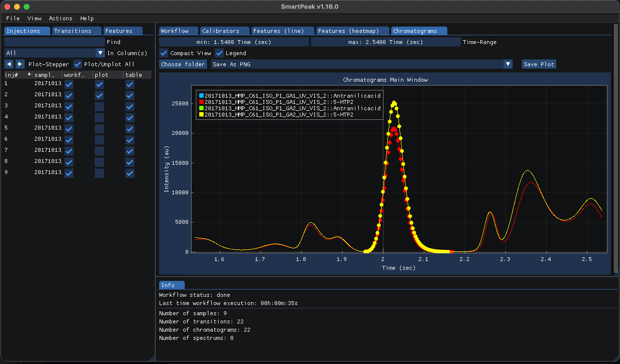The image size is (620, 364).
Task: Click the sample name column header
Action: pos(47,75)
